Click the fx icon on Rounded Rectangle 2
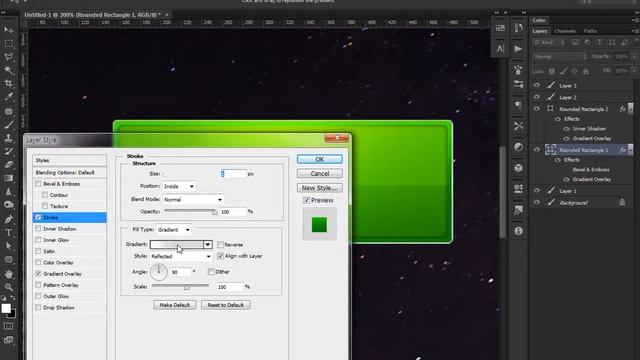 click(623, 109)
